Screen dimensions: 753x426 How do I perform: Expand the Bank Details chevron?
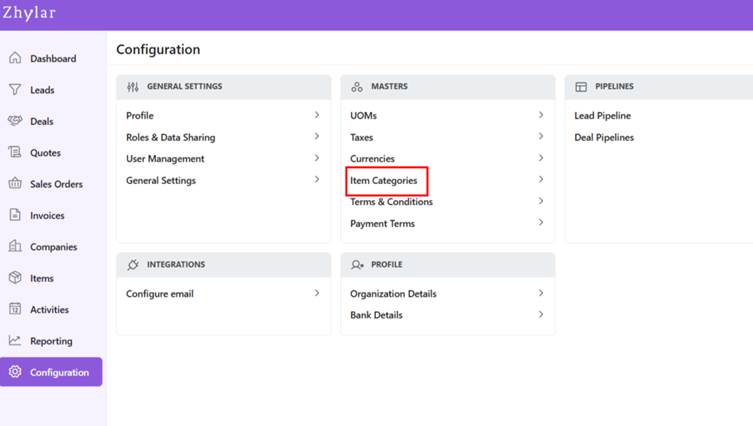point(541,315)
